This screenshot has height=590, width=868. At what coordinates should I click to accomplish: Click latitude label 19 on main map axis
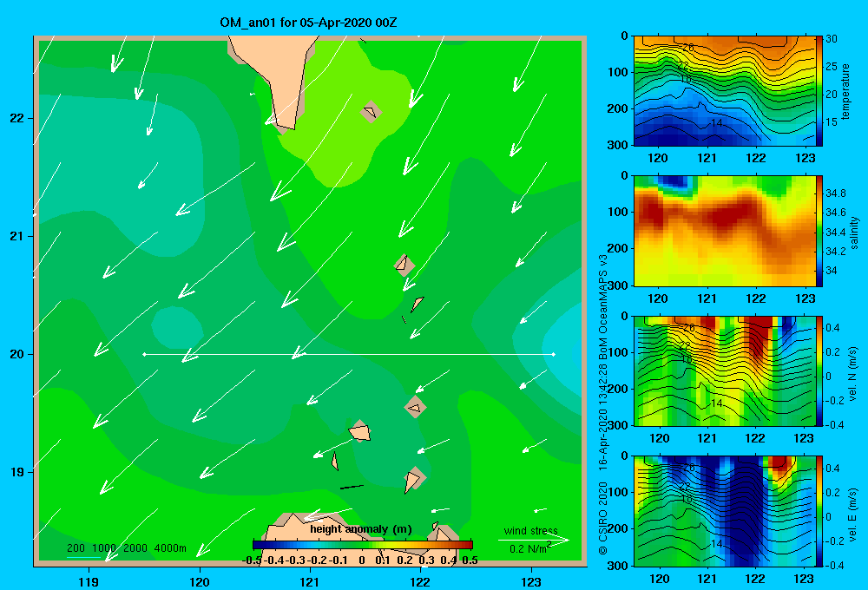16,472
